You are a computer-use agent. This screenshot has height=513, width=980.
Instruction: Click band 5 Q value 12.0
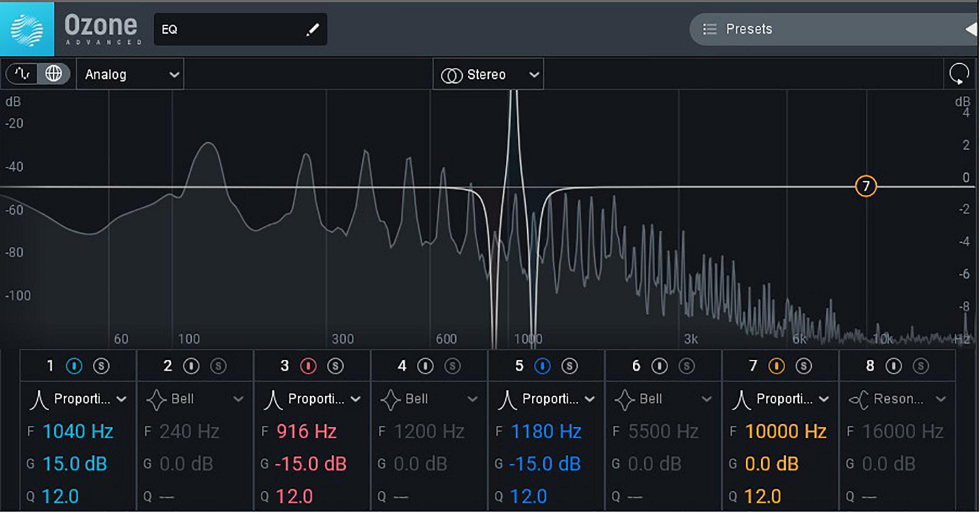pos(528,497)
